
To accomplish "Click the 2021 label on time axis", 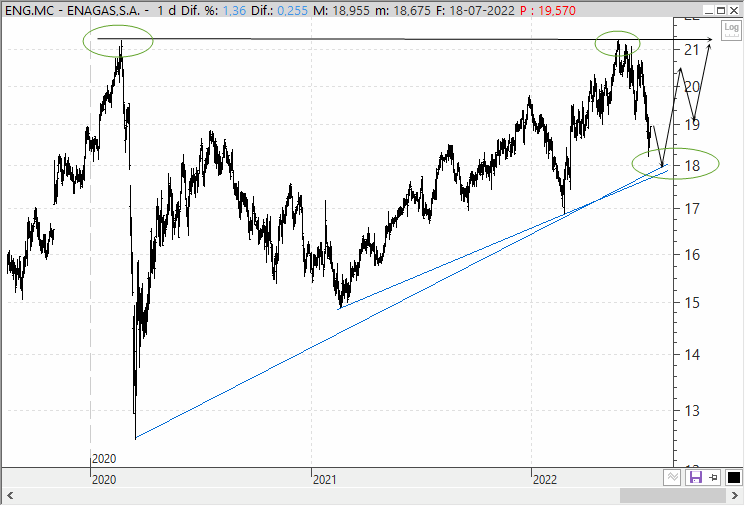I will [x=325, y=479].
